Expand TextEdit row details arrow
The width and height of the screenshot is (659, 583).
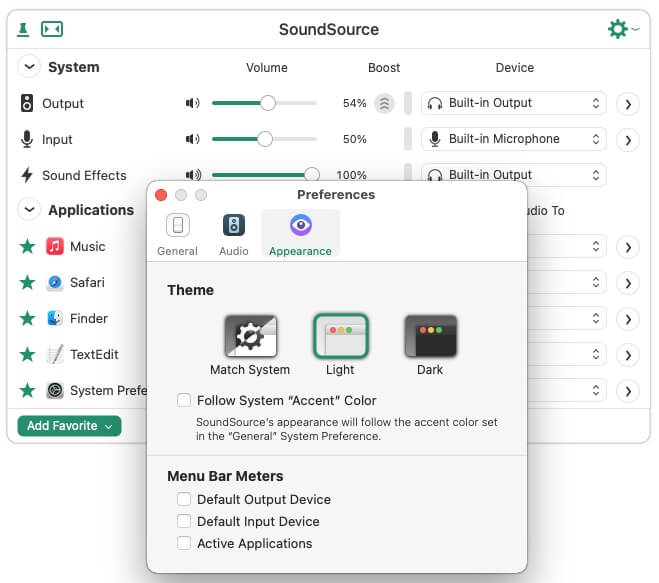(627, 355)
